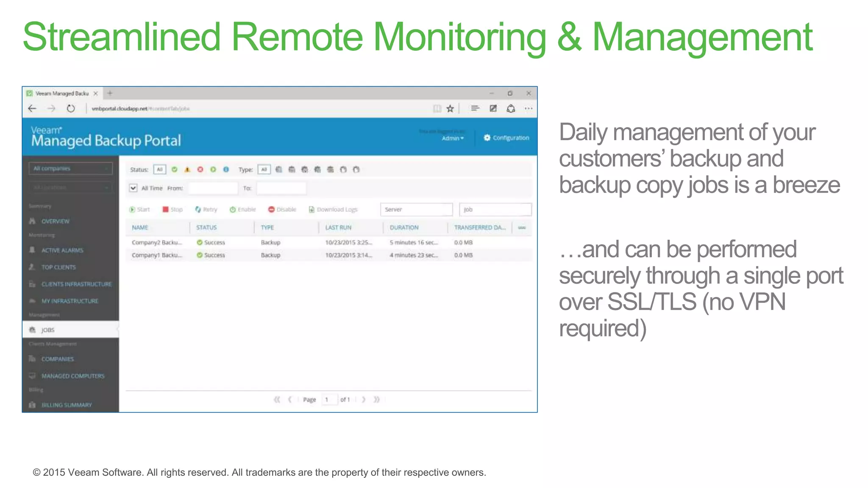868x488 pixels.
Task: Download Logs for the job
Action: tap(333, 209)
